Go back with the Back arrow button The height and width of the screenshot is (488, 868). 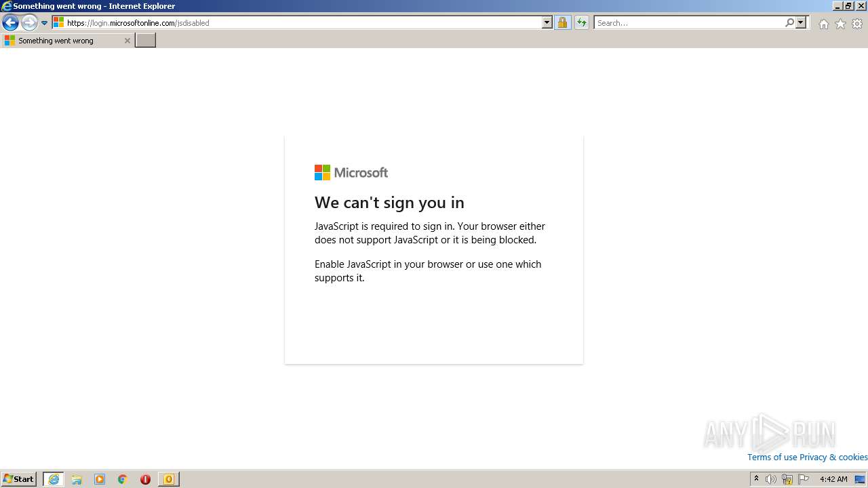tap(10, 23)
